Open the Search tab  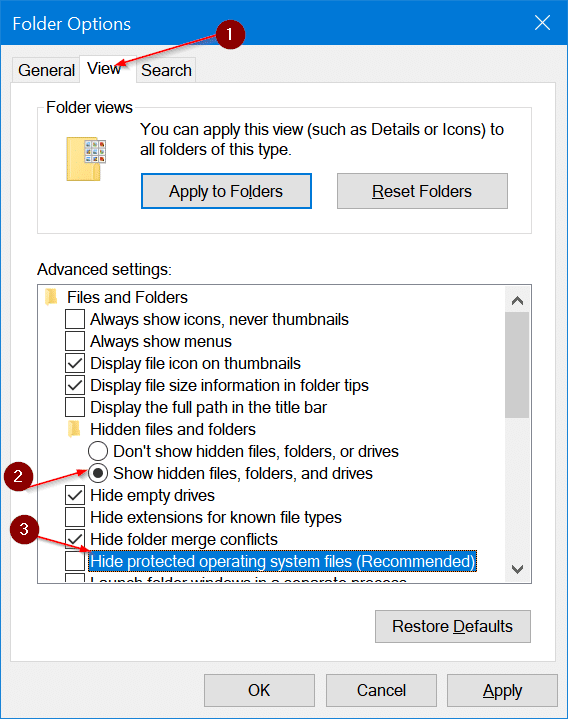166,70
